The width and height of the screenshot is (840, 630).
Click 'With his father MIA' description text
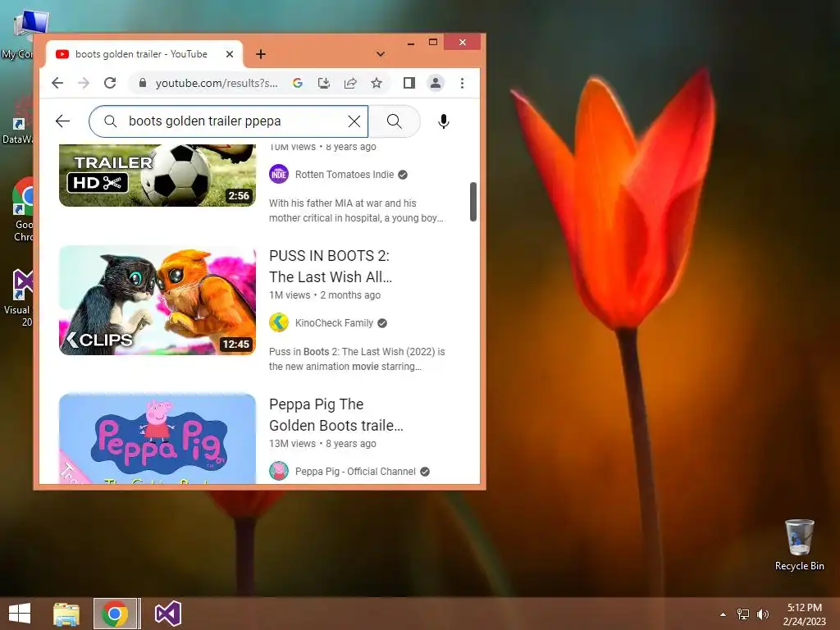(356, 211)
